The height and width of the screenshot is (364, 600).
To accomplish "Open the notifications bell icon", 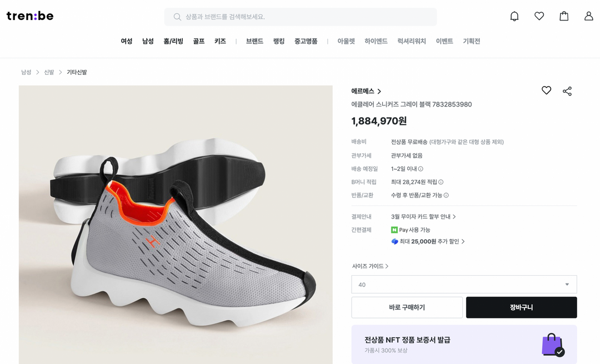I will pos(514,16).
